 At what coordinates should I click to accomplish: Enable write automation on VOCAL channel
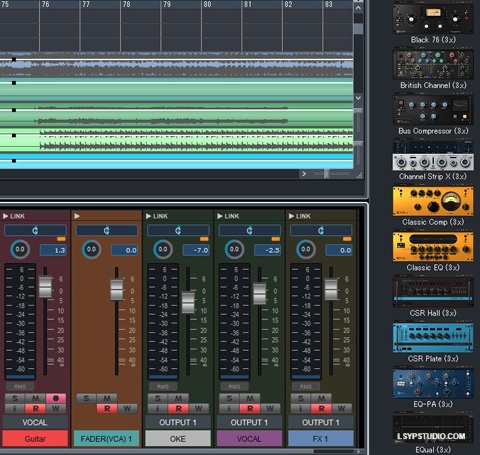click(x=270, y=408)
